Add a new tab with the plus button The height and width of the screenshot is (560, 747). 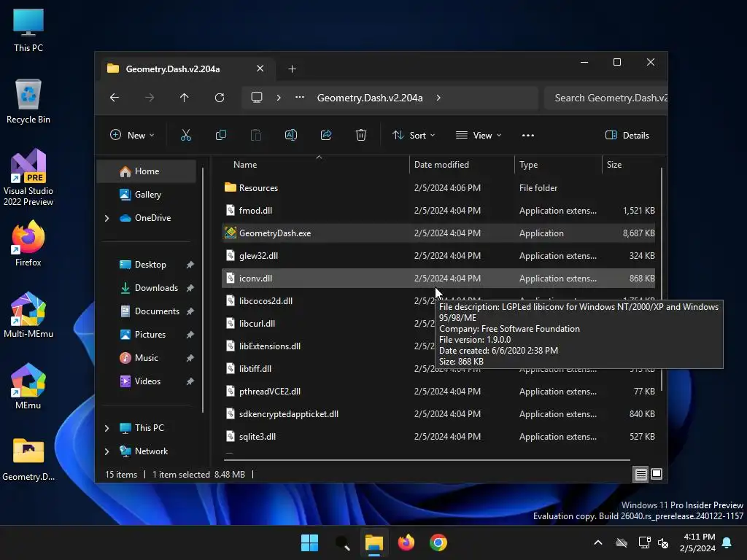click(292, 69)
